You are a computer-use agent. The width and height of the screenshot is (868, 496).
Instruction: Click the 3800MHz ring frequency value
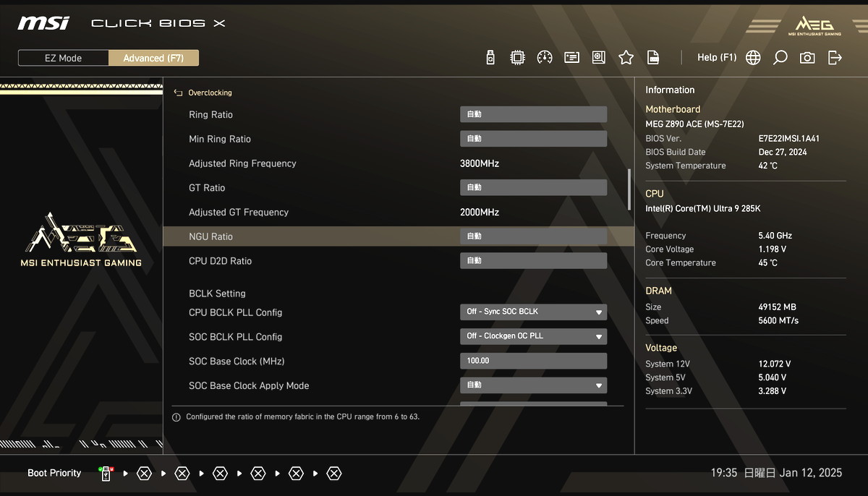[x=480, y=163]
